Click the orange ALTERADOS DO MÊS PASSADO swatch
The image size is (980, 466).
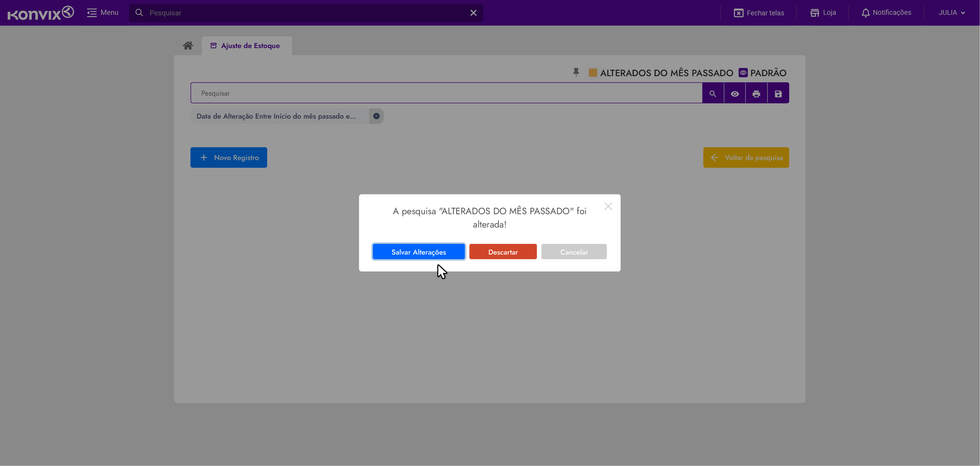pos(593,72)
